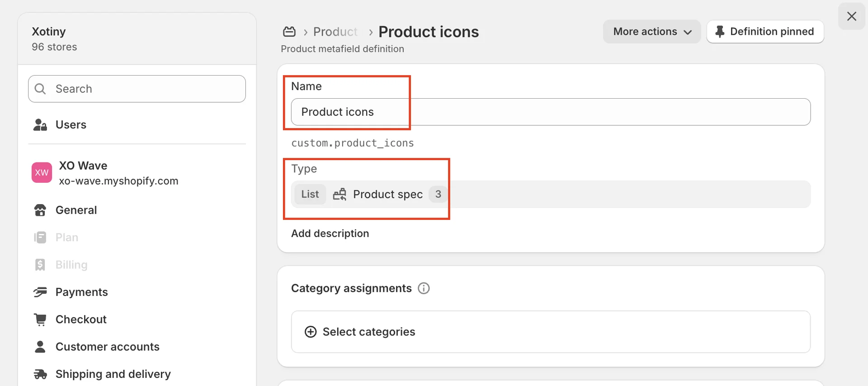
Task: Click the Type field showing Product spec
Action: point(551,194)
